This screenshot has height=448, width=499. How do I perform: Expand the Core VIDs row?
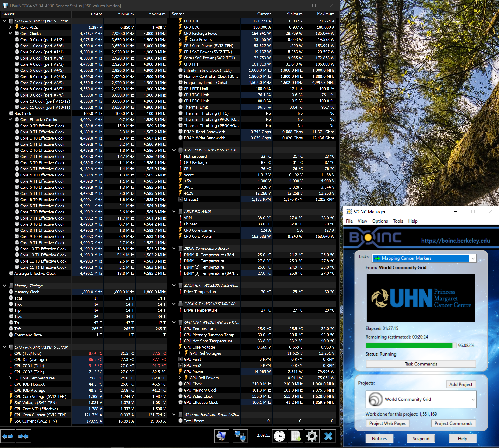point(10,27)
